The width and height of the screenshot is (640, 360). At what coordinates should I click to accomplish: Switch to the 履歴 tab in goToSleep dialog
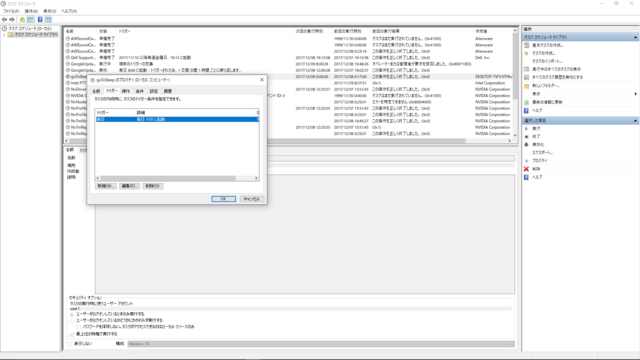[x=168, y=91]
